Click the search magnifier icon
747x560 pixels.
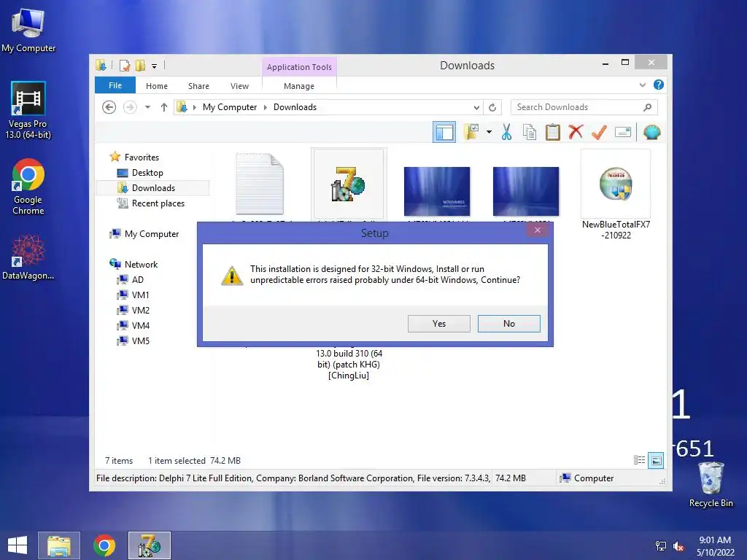click(x=648, y=107)
